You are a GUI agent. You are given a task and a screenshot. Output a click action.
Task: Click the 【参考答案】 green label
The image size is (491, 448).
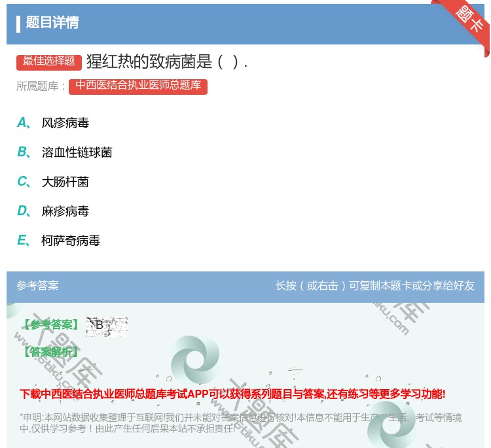click(x=51, y=325)
